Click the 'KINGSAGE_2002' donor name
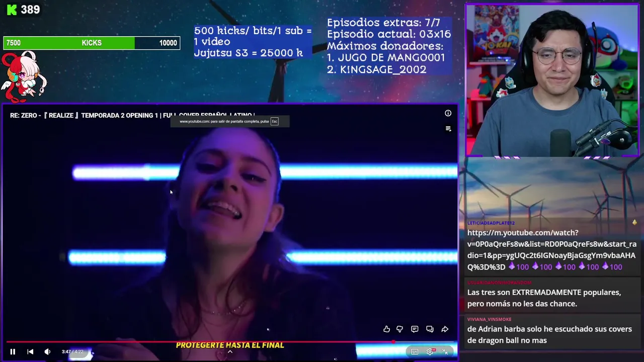The image size is (644, 362). [383, 69]
